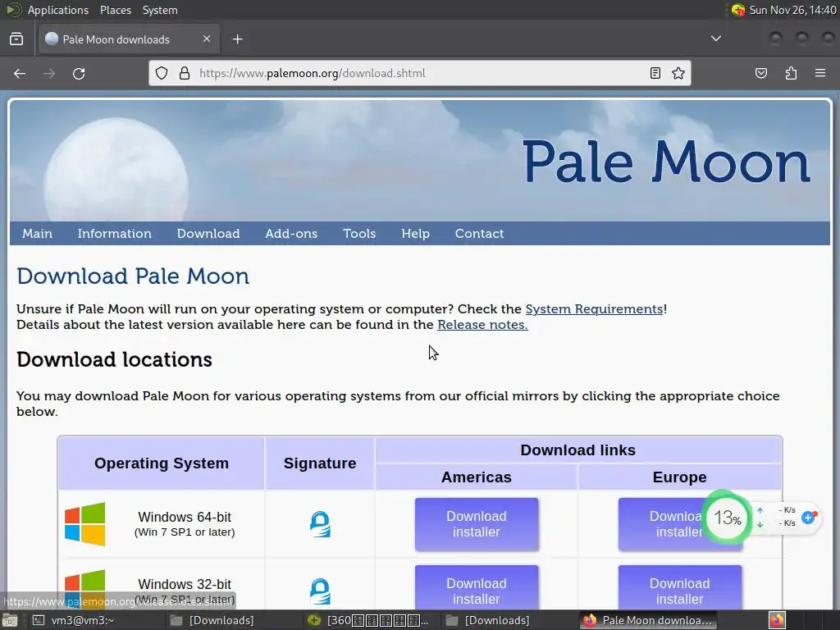840x630 pixels.
Task: Switch to 360 window in taskbar
Action: point(368,620)
